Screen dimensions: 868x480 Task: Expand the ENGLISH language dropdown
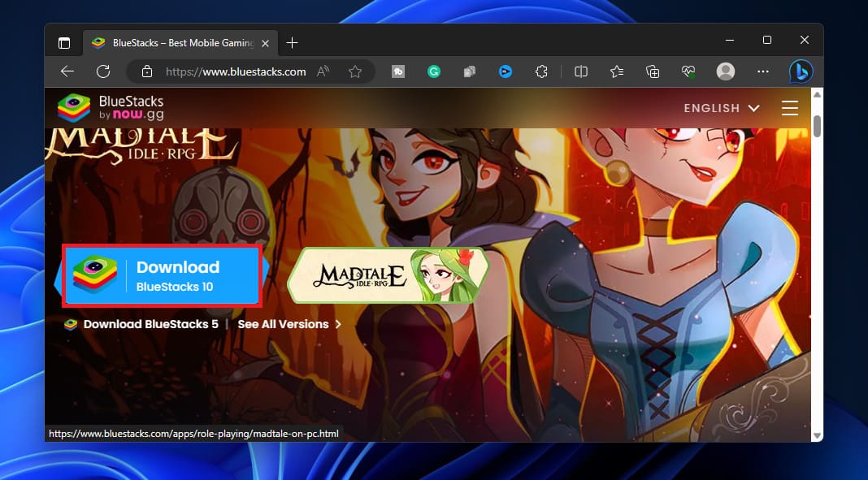(x=722, y=108)
